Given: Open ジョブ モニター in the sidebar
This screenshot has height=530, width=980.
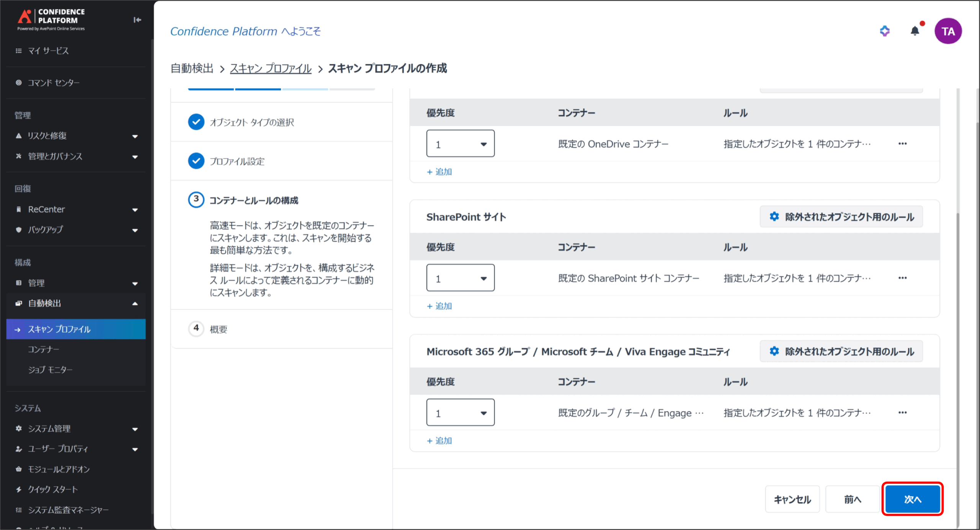Looking at the screenshot, I should pyautogui.click(x=50, y=370).
